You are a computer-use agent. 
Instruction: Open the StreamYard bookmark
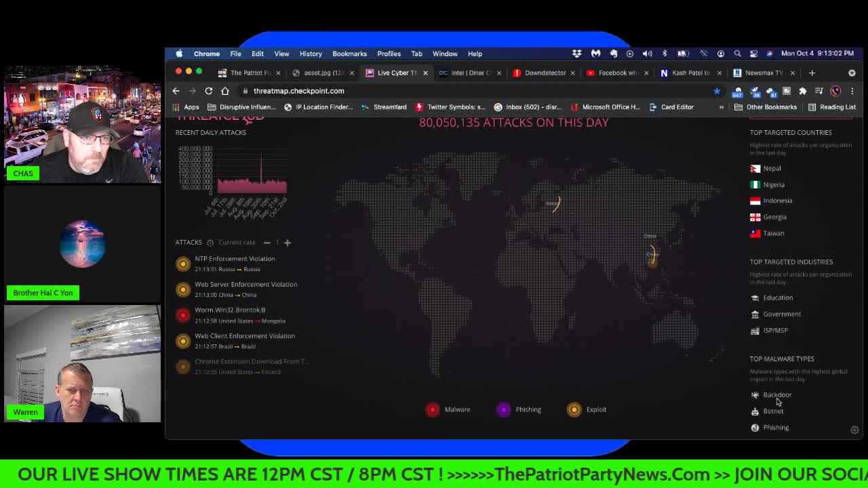click(x=384, y=107)
